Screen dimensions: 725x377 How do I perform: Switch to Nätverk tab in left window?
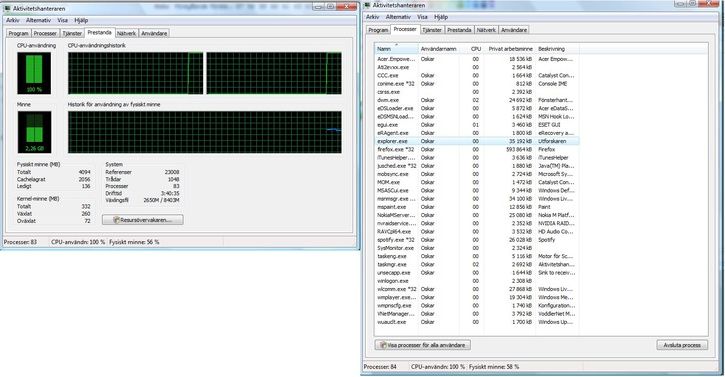click(126, 33)
